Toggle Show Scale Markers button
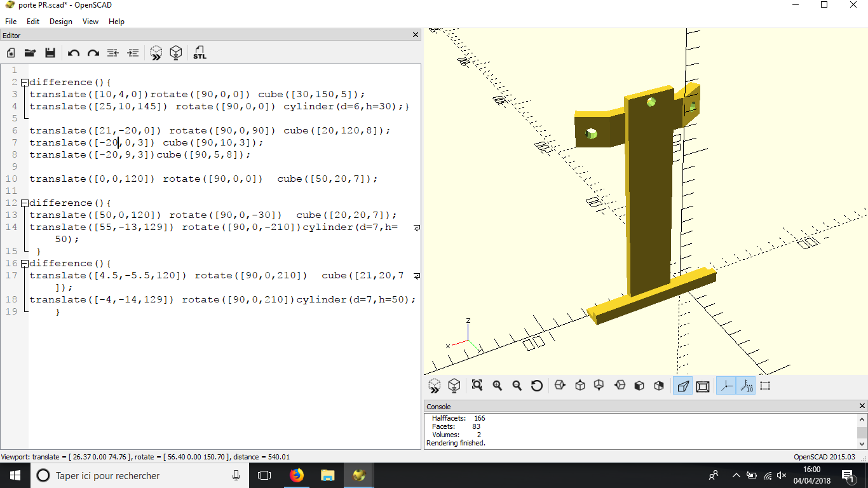The width and height of the screenshot is (868, 488). pos(746,386)
